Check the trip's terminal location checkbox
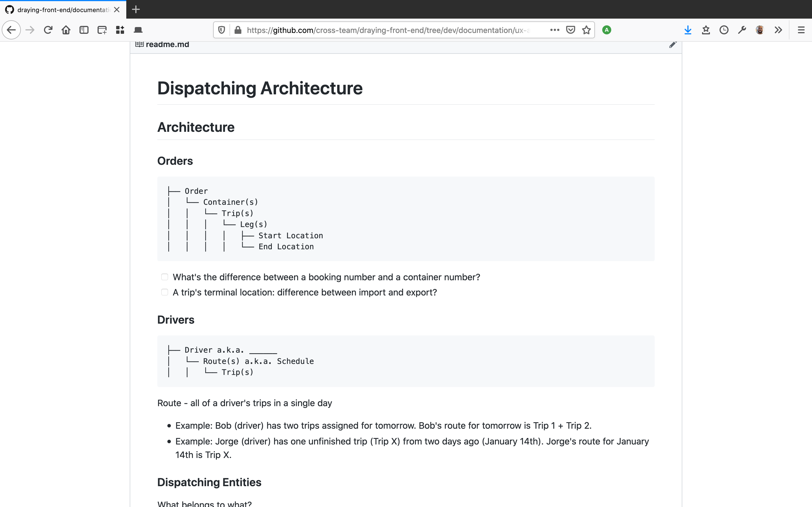Viewport: 812px width, 507px height. pos(164,292)
